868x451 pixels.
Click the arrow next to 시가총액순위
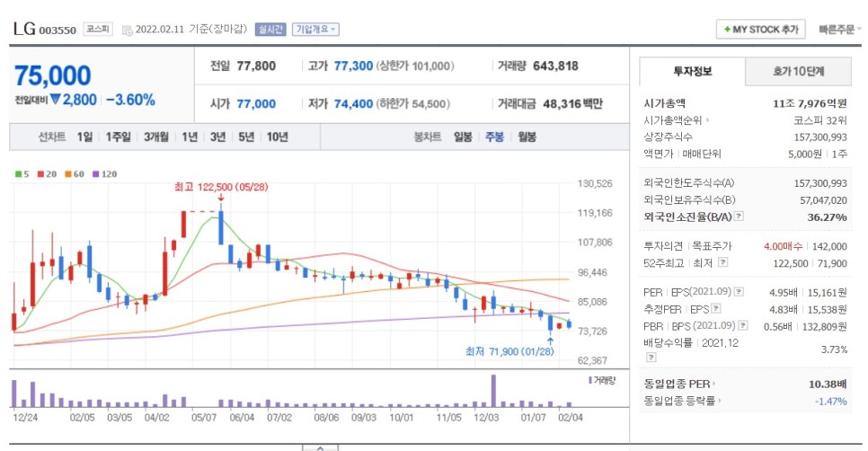click(x=707, y=120)
